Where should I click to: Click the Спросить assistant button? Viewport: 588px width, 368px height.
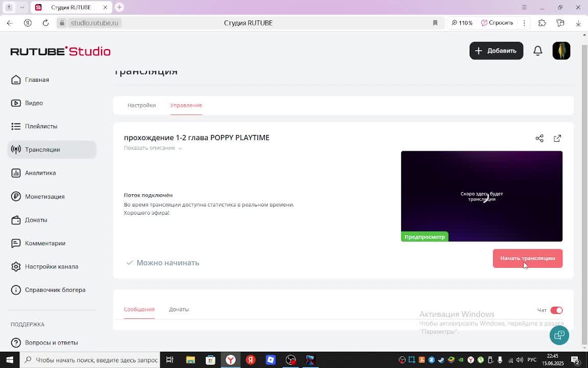click(x=497, y=23)
